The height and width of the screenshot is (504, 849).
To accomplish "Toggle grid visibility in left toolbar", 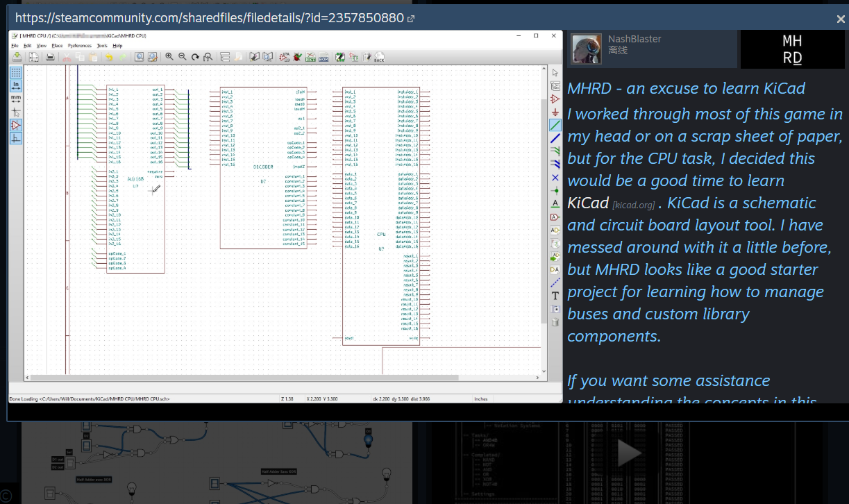I will coord(15,72).
